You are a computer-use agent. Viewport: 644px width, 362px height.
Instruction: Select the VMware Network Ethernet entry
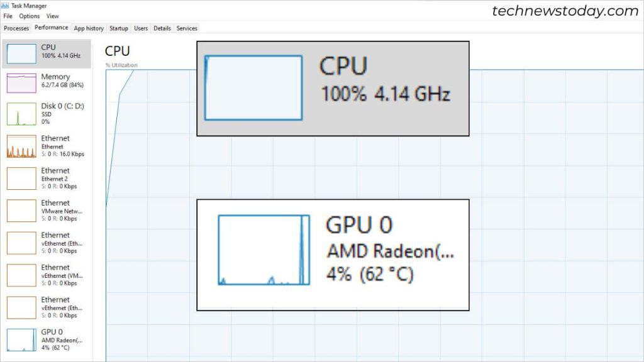(47, 211)
